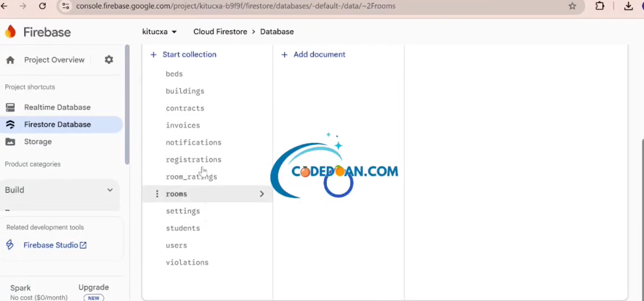Click the Realtime Database icon

coord(10,107)
